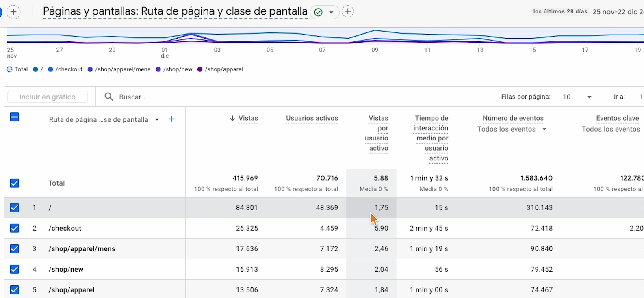This screenshot has height=298, width=644.
Task: Open Todos los eventos filter under Eventos clave
Action: pyautogui.click(x=611, y=129)
